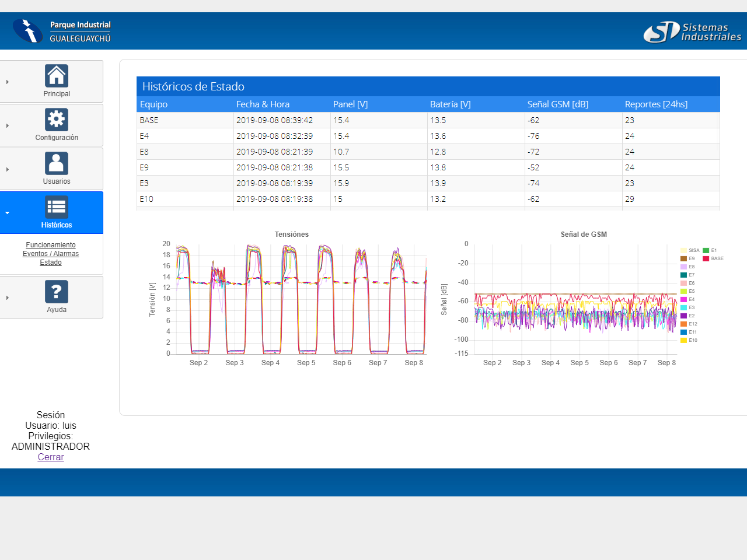Click the Sistemas Industriales logo
This screenshot has width=747, height=560.
pos(692,32)
